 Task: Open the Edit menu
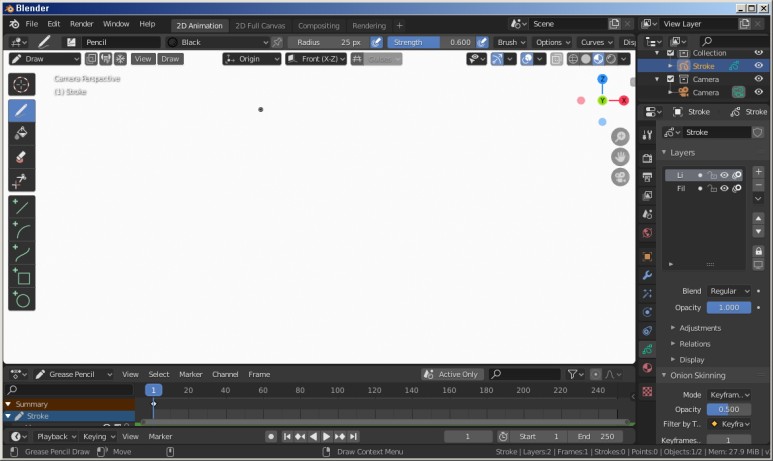(x=54, y=24)
